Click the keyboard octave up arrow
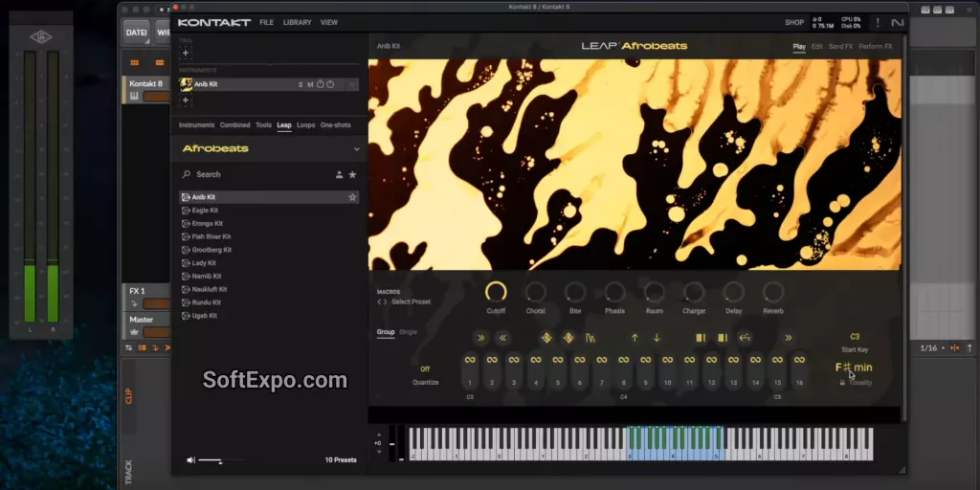This screenshot has width=980, height=490. (x=379, y=435)
